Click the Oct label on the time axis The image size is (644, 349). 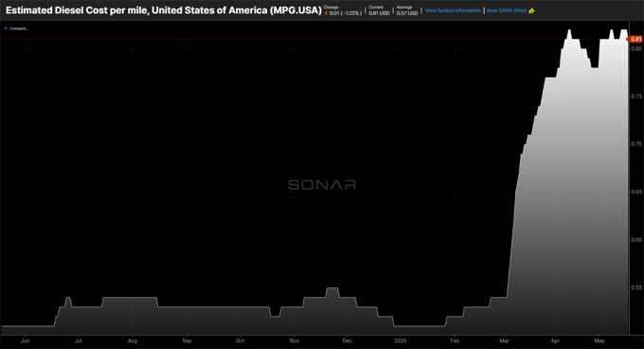click(240, 340)
